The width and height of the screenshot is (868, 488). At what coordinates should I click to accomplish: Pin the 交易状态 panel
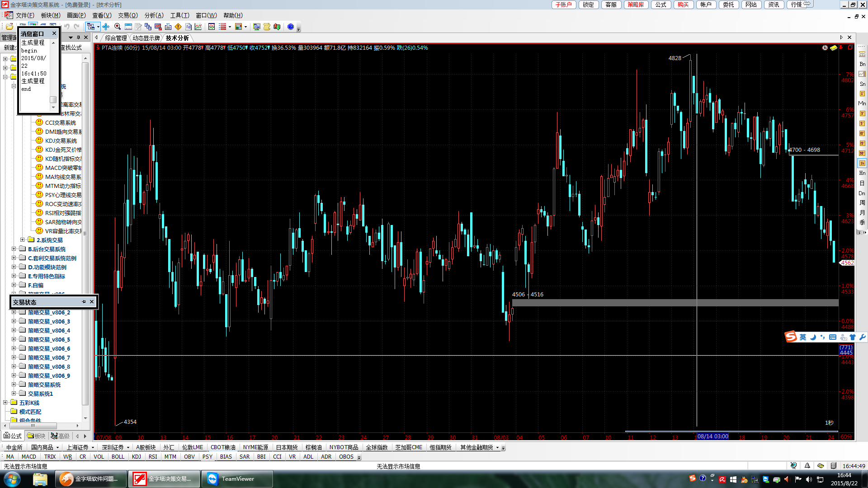[84, 302]
